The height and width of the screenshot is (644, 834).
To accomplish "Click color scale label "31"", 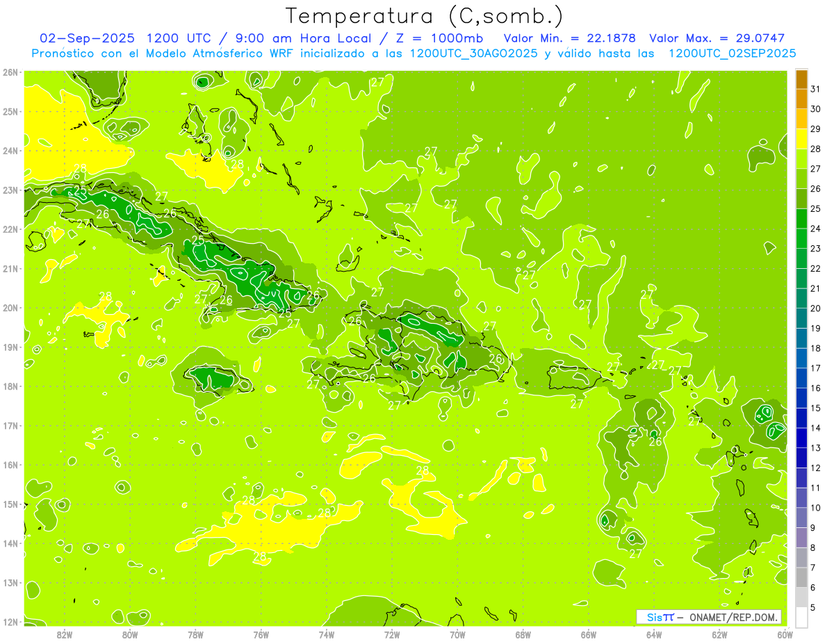I will [x=815, y=90].
